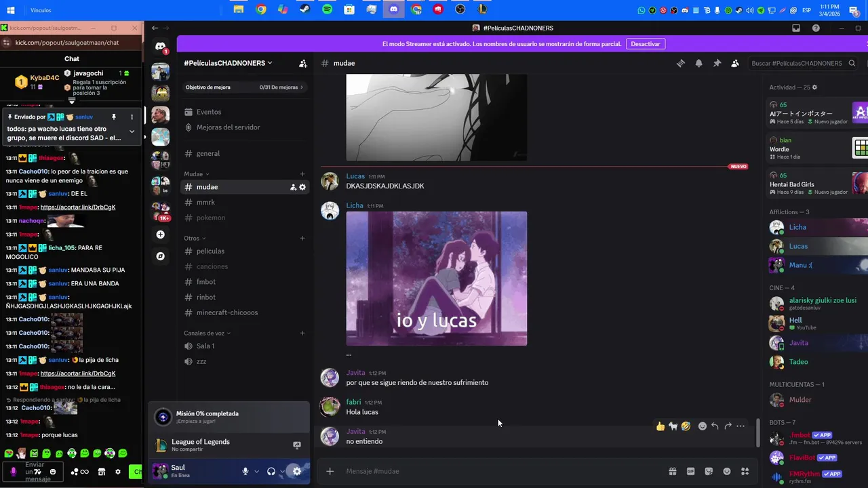
Task: Explore discoverable servers compass icon
Action: (x=160, y=256)
